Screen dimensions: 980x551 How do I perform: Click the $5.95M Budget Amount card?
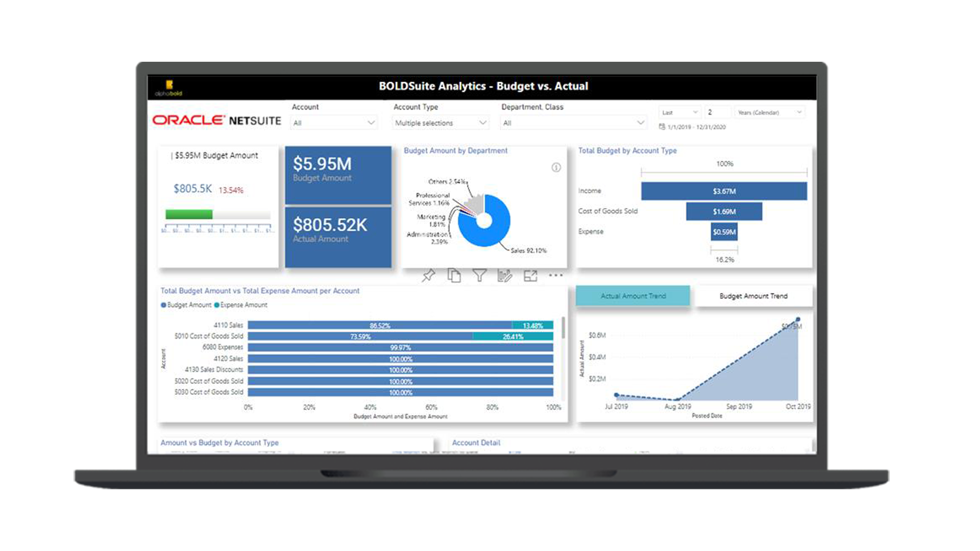point(338,175)
